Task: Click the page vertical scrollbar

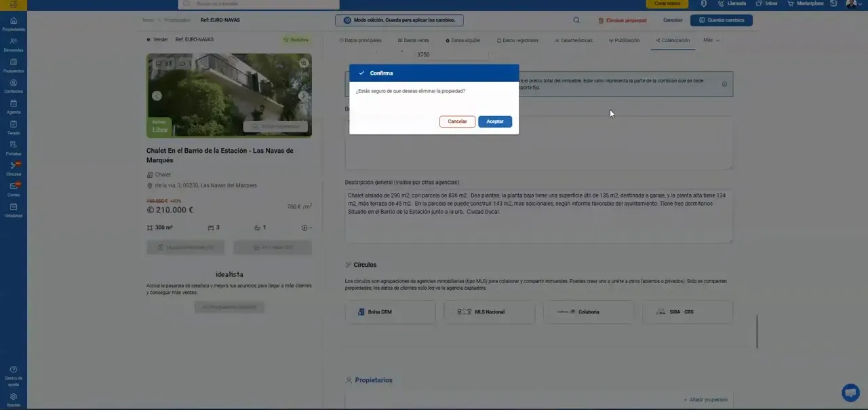Action: 757,332
